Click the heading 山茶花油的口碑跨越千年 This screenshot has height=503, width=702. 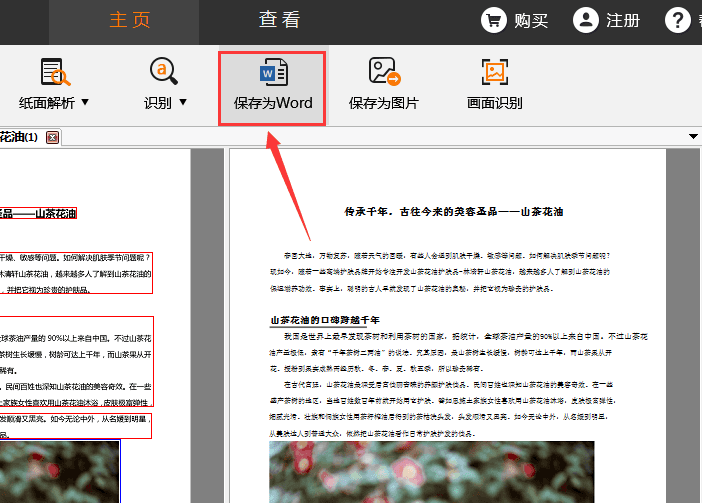coord(325,320)
